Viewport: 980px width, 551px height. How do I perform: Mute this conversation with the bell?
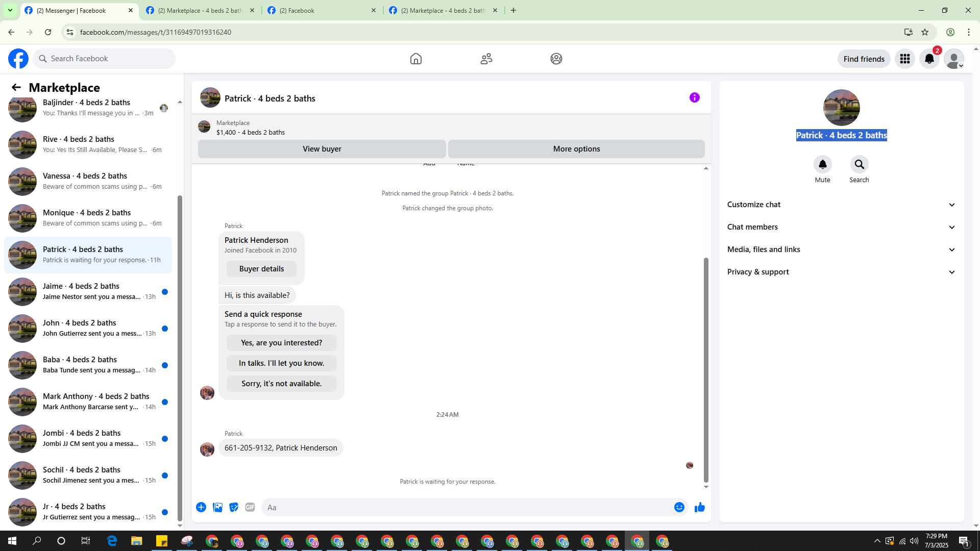pyautogui.click(x=822, y=164)
